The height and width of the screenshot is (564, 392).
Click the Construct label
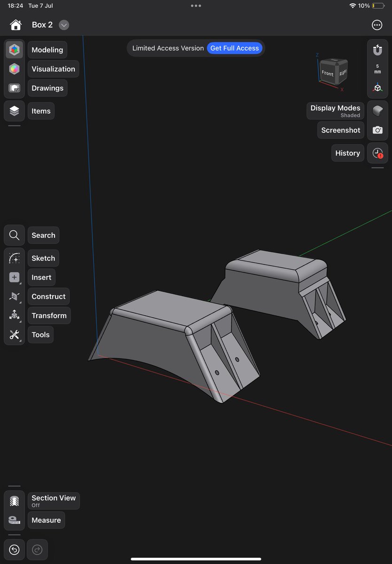48,297
